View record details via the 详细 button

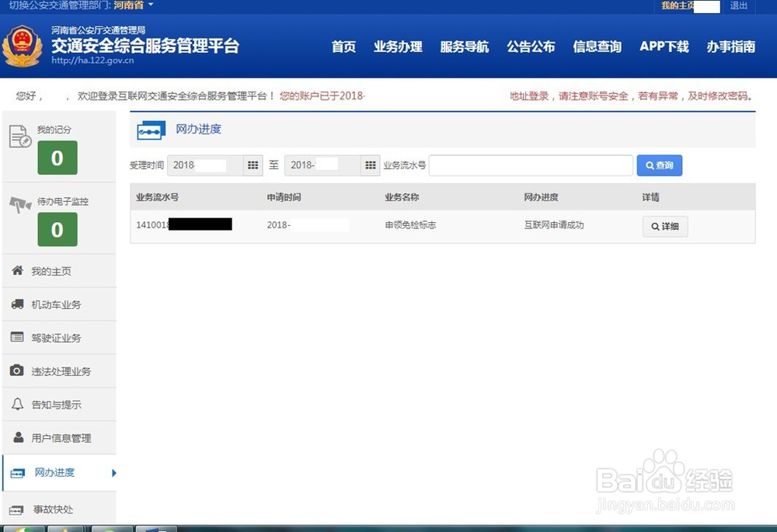tap(664, 226)
